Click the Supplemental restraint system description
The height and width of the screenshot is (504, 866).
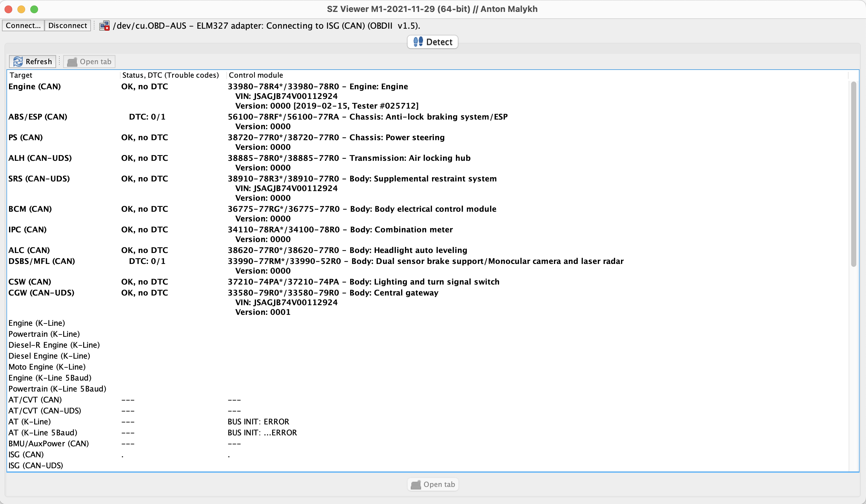[362, 179]
